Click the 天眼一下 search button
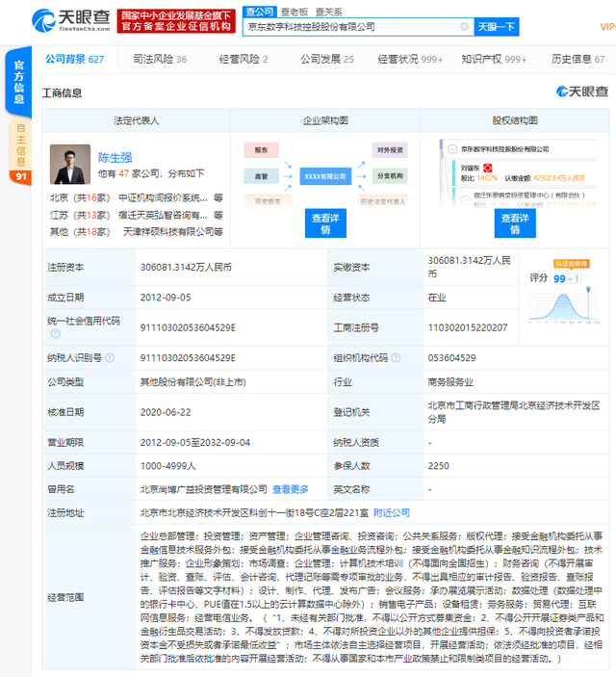The height and width of the screenshot is (677, 616). [496, 27]
